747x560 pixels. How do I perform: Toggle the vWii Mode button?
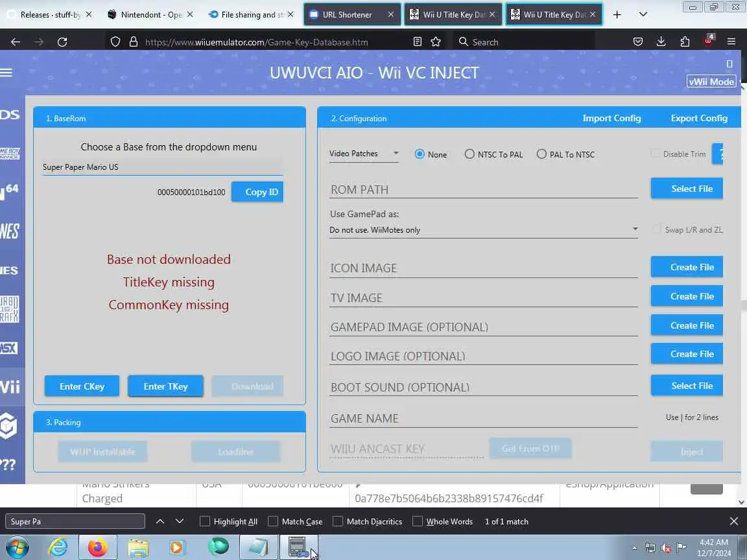[711, 82]
